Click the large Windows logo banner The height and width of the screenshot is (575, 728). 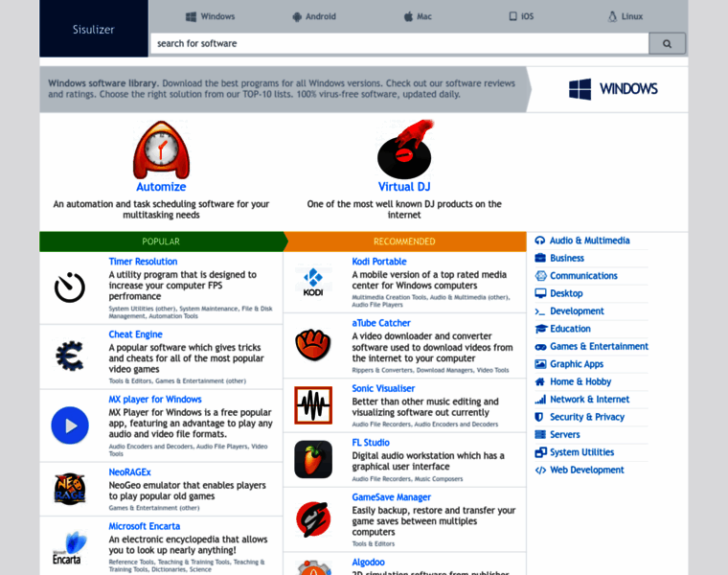613,89
